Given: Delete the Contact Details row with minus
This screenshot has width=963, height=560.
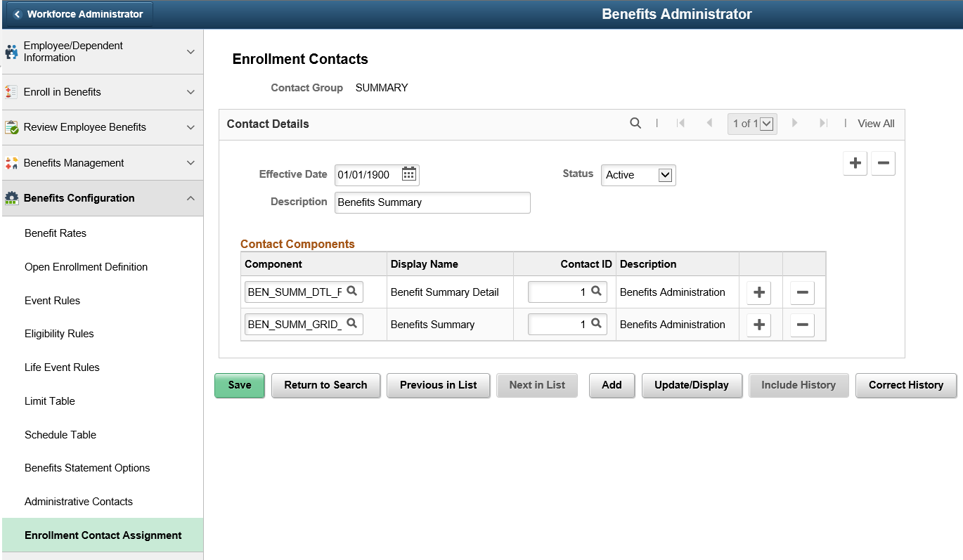Looking at the screenshot, I should [883, 163].
